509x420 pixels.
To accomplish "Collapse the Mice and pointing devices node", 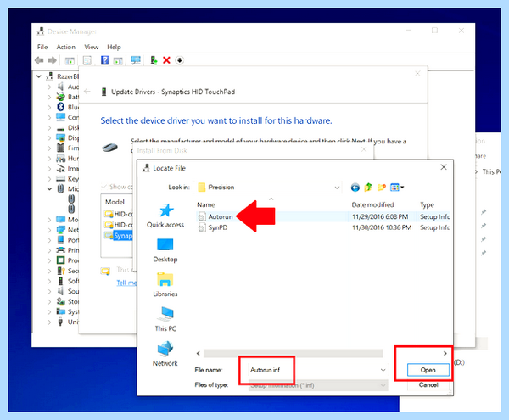I will click(x=49, y=189).
